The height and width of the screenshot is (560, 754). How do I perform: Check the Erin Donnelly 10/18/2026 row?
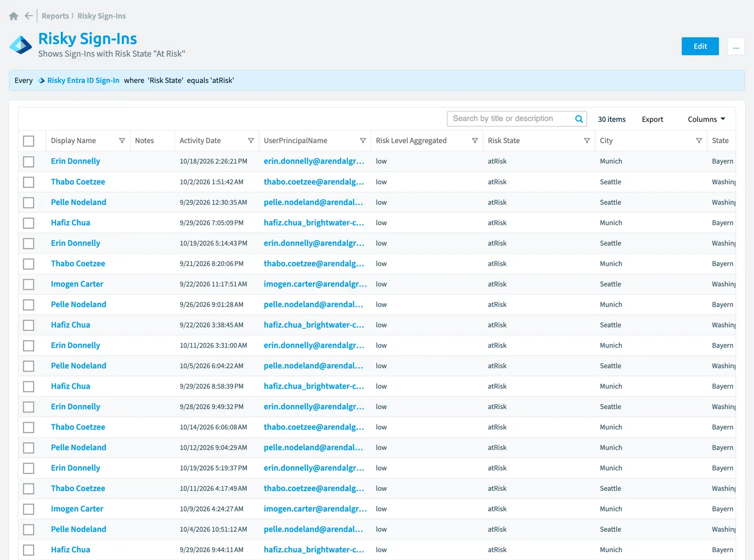click(x=29, y=162)
